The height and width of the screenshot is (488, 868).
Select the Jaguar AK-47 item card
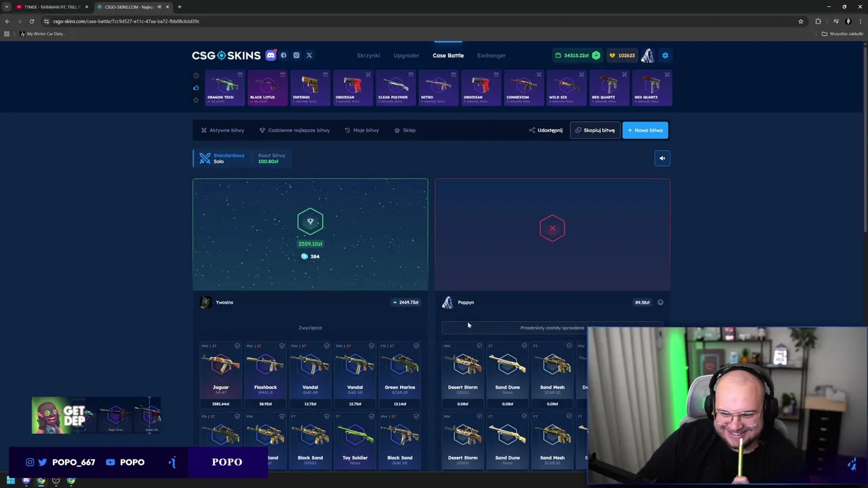(x=220, y=375)
